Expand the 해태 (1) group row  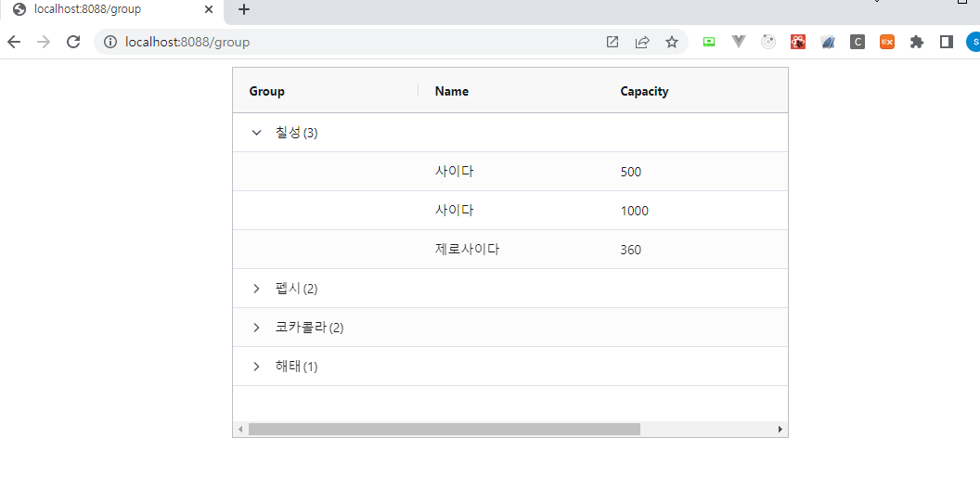[x=256, y=367]
